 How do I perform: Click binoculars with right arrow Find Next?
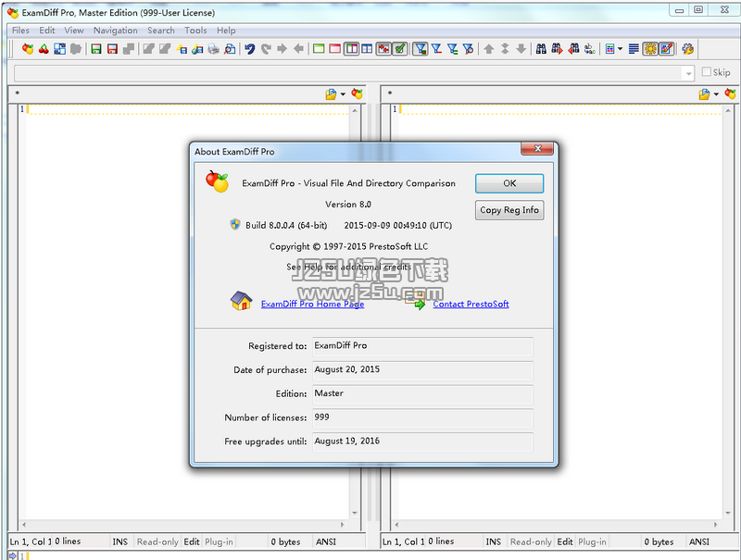(x=558, y=49)
